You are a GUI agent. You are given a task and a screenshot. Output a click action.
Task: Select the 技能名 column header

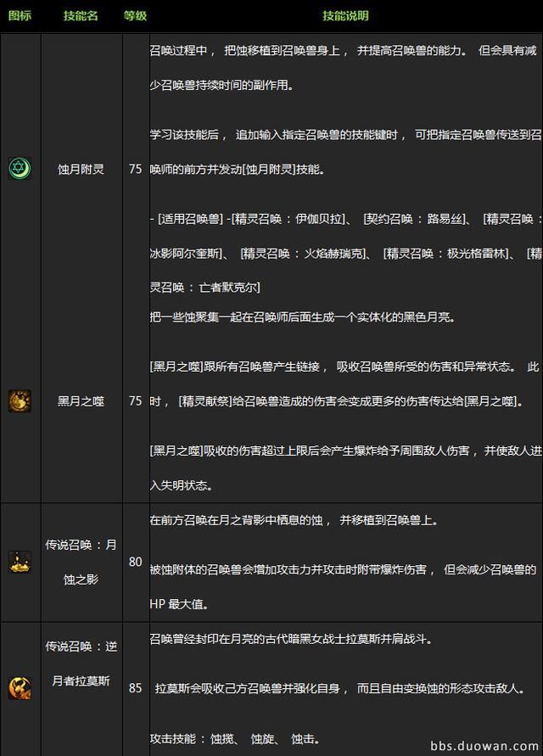tap(81, 16)
